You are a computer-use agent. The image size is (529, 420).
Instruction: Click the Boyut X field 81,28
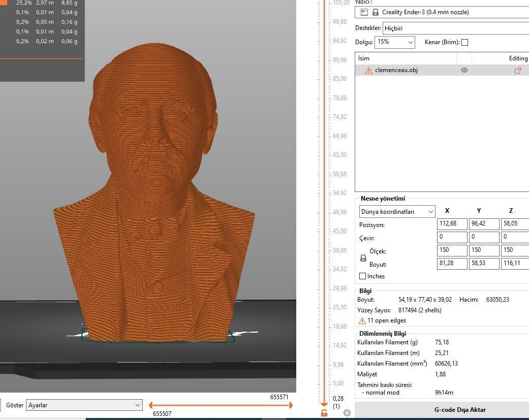(452, 263)
